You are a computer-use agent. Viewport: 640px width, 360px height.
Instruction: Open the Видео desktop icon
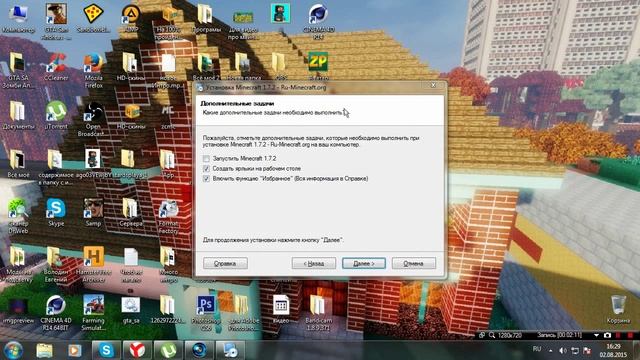(281, 309)
